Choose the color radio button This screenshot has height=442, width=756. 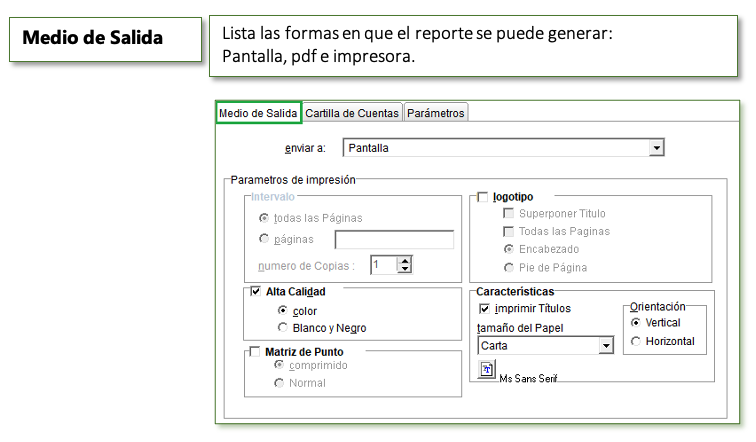tap(282, 310)
